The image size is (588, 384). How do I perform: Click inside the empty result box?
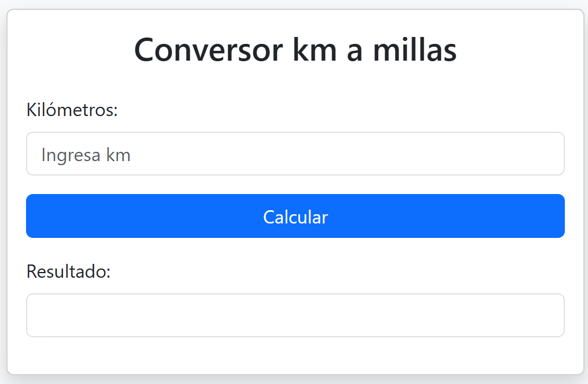(x=295, y=315)
